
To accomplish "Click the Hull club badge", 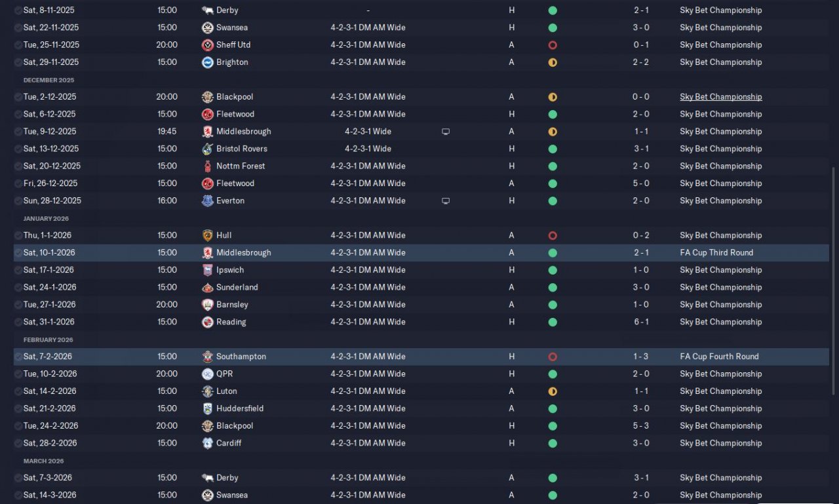I will coord(207,235).
